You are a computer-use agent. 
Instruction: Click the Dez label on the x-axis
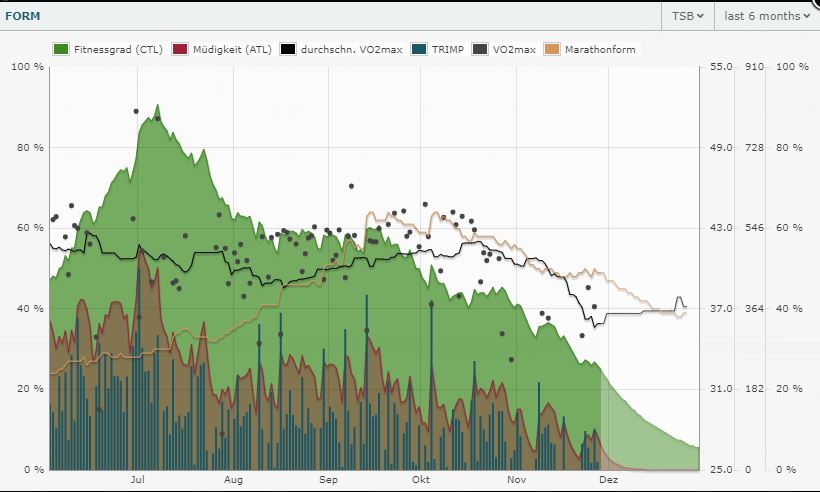pos(607,481)
